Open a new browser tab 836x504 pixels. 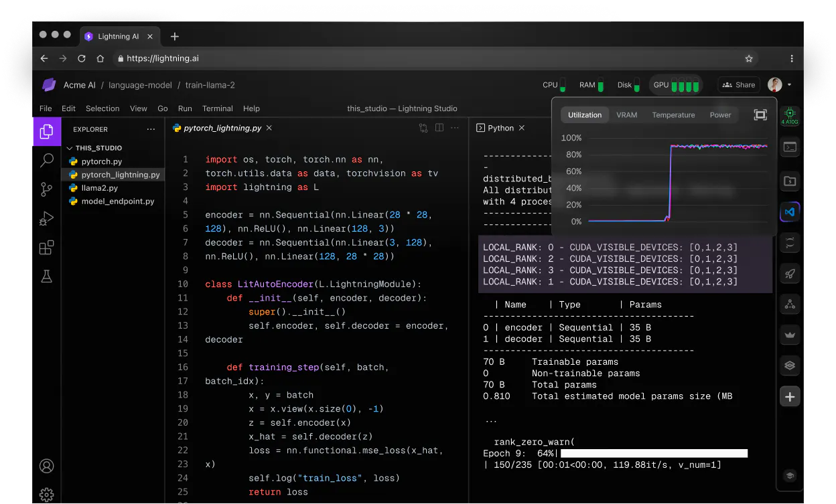point(174,36)
